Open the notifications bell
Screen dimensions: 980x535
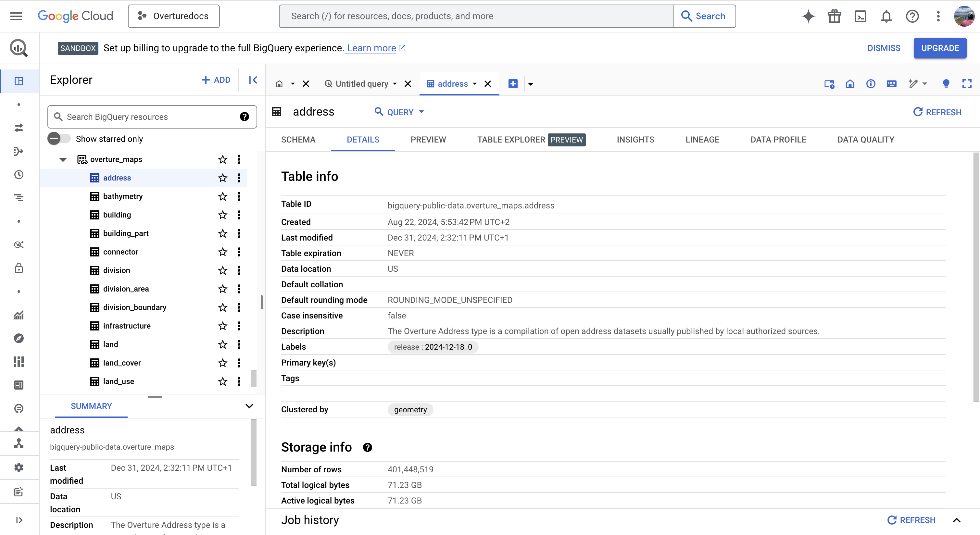click(x=886, y=16)
